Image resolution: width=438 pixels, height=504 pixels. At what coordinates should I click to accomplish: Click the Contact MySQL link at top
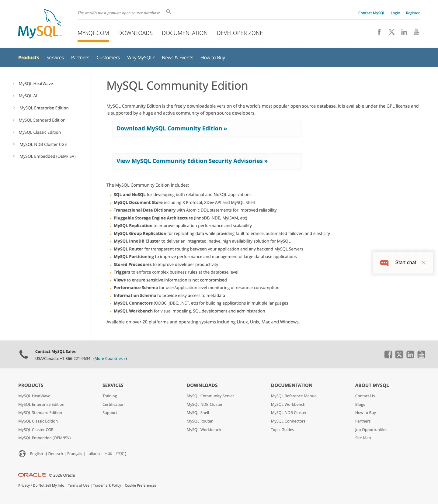pyautogui.click(x=371, y=13)
